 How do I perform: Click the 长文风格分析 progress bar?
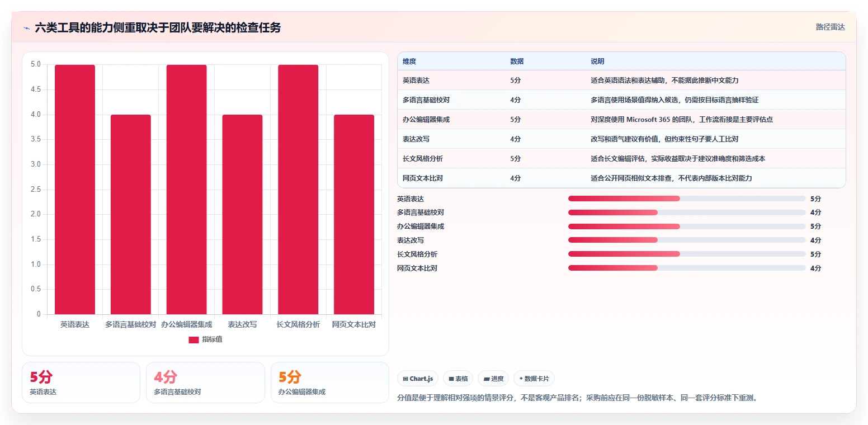pos(687,254)
